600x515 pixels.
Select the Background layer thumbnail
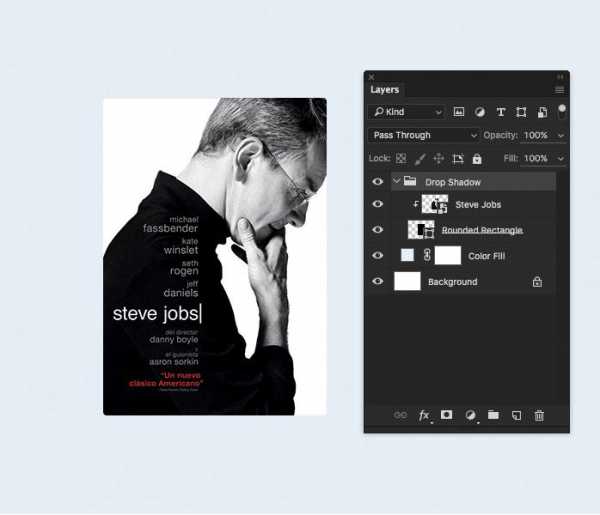point(408,282)
